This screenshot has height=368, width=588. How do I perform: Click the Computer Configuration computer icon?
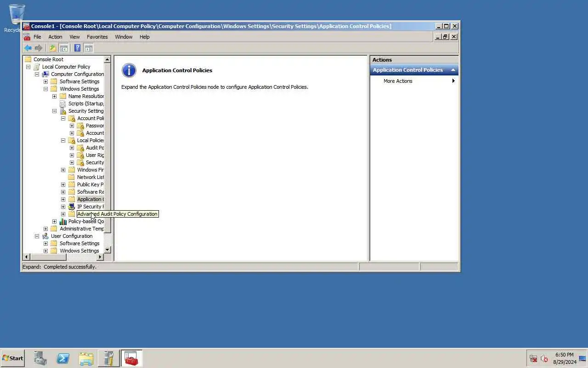pyautogui.click(x=45, y=74)
